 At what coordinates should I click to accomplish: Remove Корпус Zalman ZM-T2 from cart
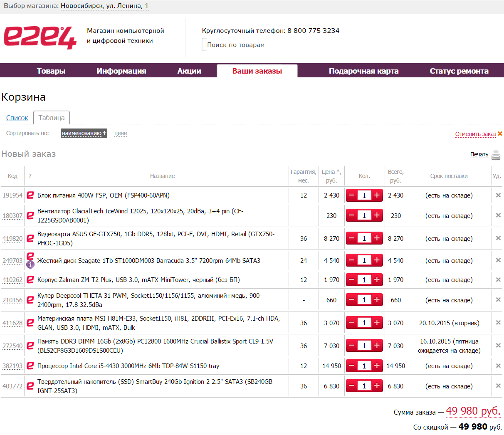(x=498, y=279)
